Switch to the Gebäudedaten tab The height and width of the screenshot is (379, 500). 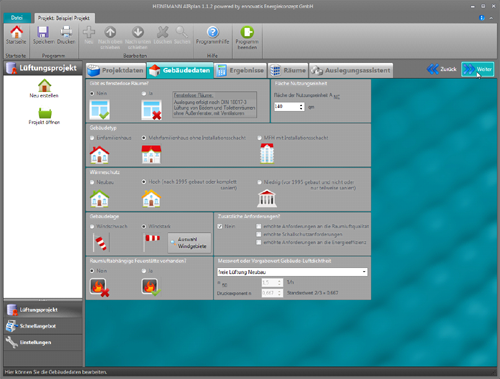(x=180, y=70)
